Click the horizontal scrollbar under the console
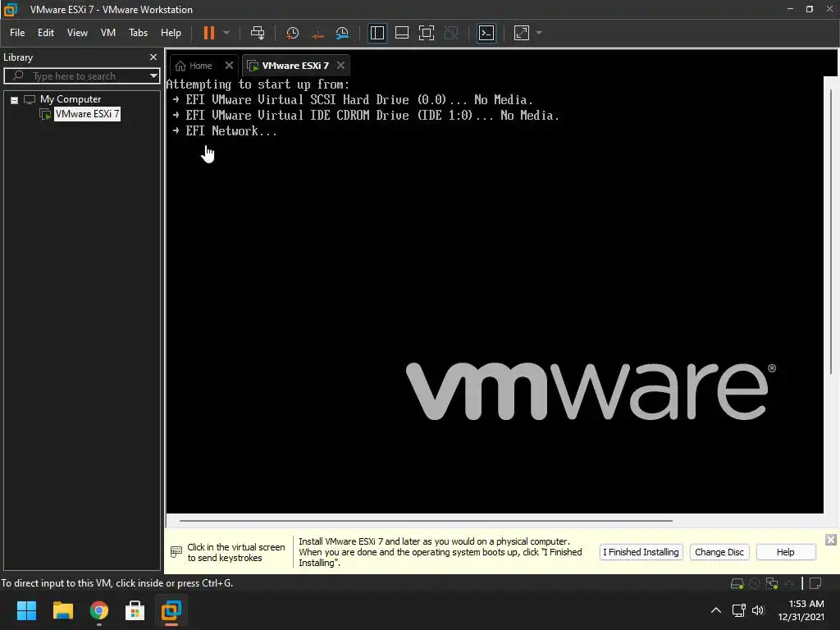The image size is (840, 630). pyautogui.click(x=426, y=520)
